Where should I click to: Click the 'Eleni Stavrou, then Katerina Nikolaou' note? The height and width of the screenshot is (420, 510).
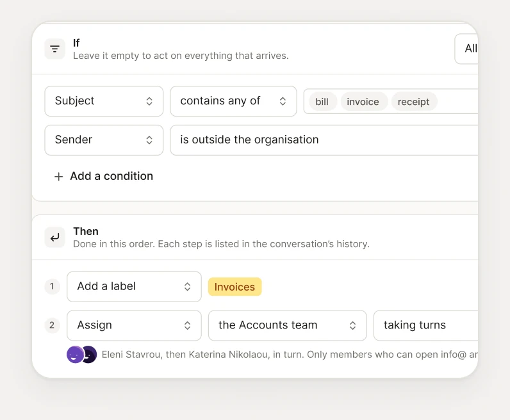290,354
